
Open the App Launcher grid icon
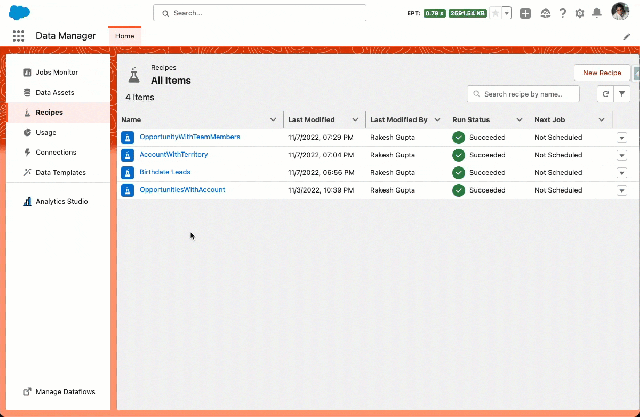pos(18,36)
